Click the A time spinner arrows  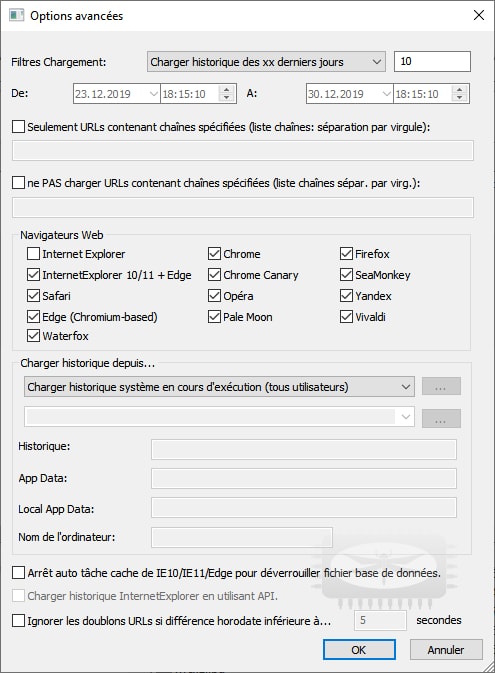point(459,94)
